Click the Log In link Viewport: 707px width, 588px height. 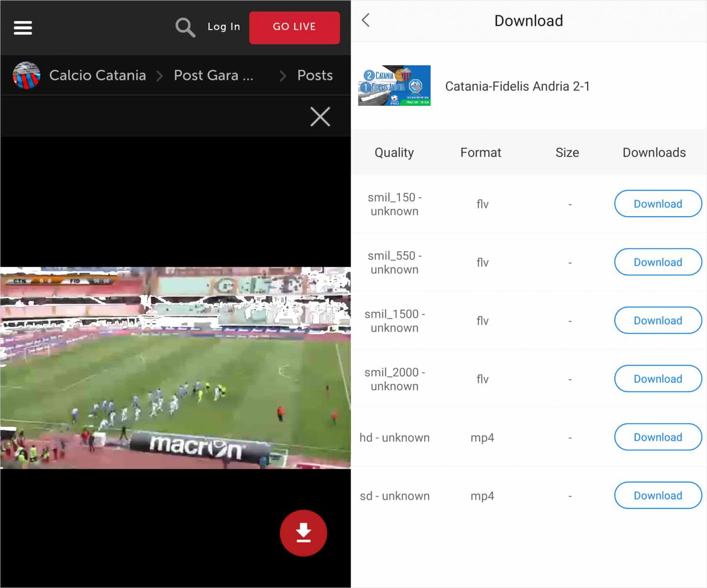224,27
